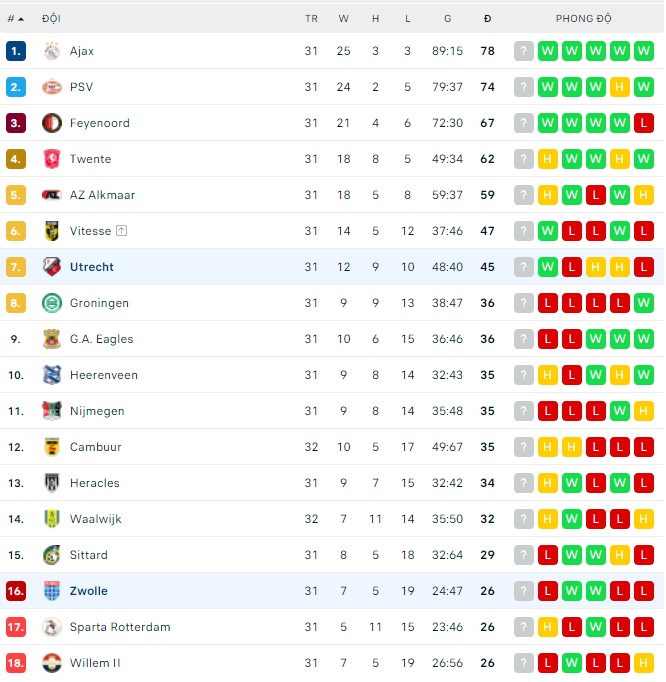This screenshot has width=666, height=682.
Task: Sort table by the # rank column
Action: (x=15, y=19)
